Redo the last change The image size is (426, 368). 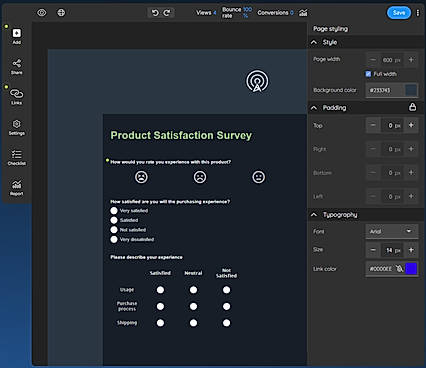tap(167, 13)
